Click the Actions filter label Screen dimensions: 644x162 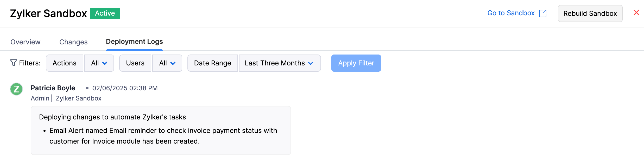click(x=64, y=63)
